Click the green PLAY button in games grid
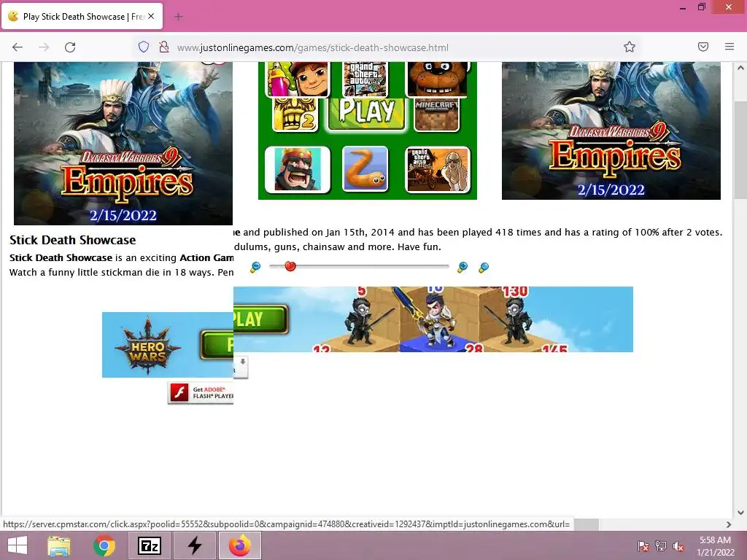The height and width of the screenshot is (560, 747). [x=366, y=114]
